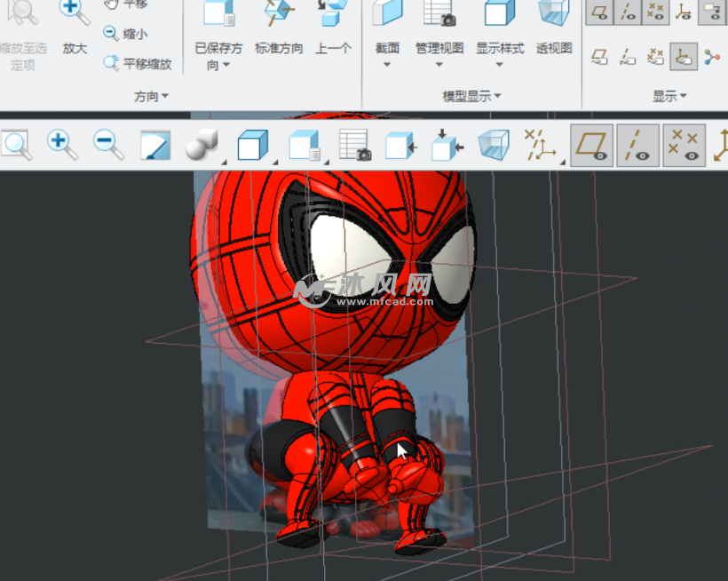Click the 放大 zoom-in ribbon icon
Screen dimensions: 728x581
[74, 13]
